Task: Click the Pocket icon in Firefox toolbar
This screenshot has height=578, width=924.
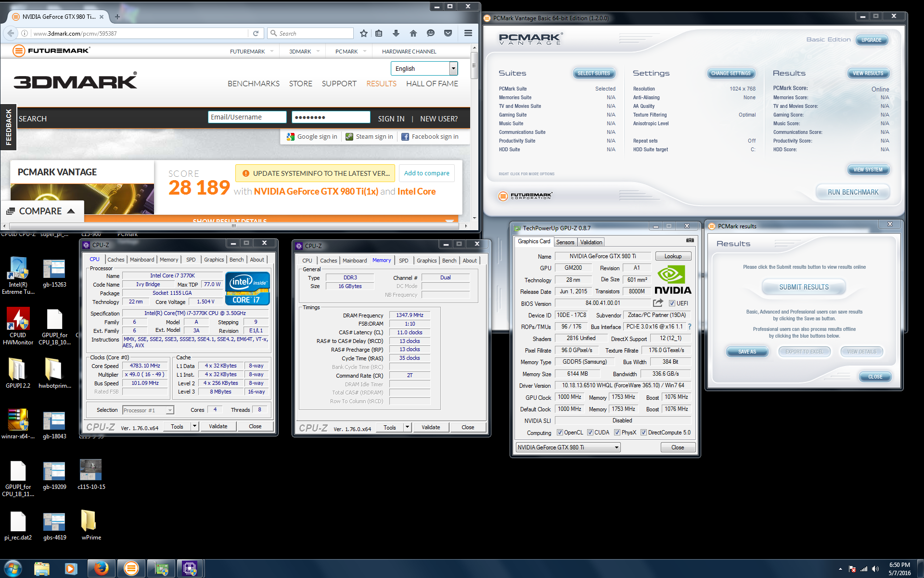Action: tap(448, 33)
